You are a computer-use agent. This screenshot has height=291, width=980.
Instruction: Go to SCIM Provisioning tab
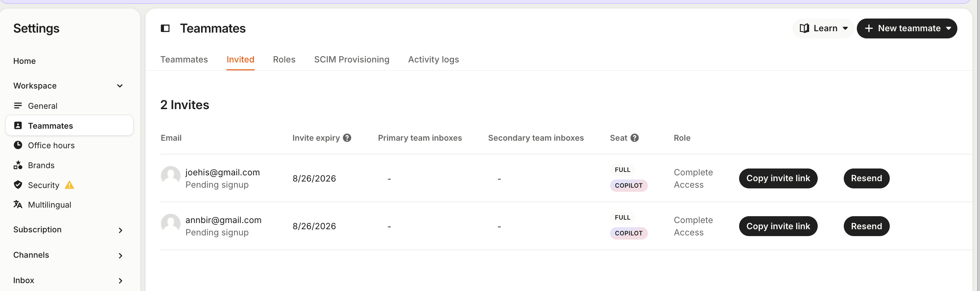point(351,59)
